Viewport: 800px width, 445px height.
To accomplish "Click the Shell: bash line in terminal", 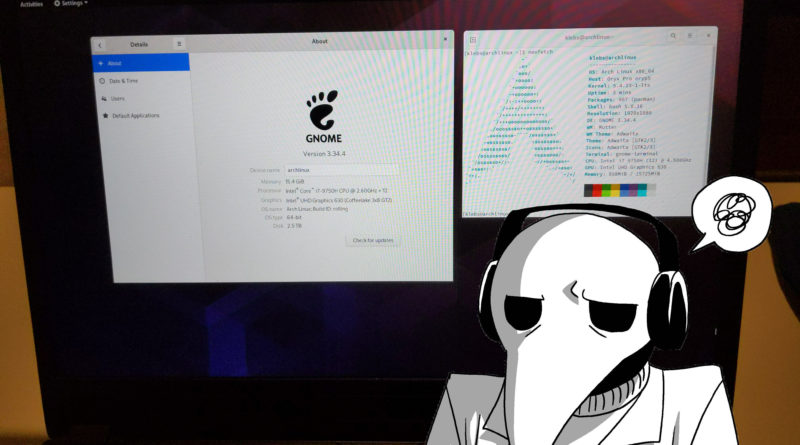I will pos(615,107).
